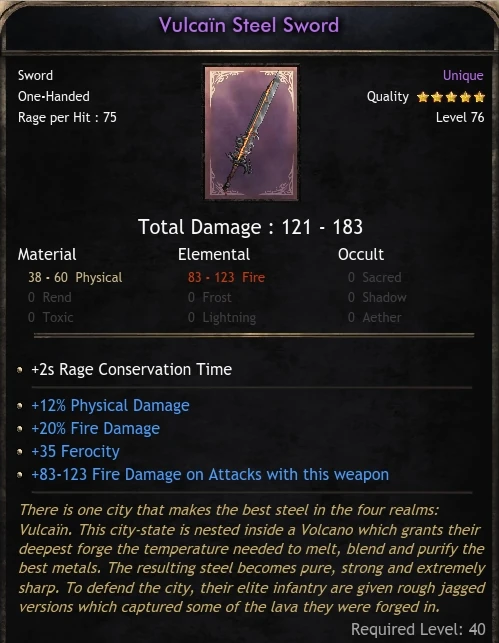
Task: Click the bullet beside +35 Ferocity
Action: point(20,452)
